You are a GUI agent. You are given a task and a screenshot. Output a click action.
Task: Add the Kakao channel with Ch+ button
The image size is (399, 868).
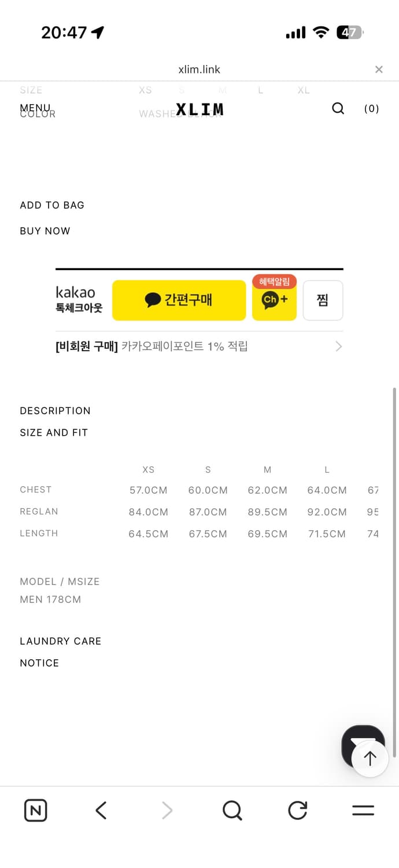point(274,300)
